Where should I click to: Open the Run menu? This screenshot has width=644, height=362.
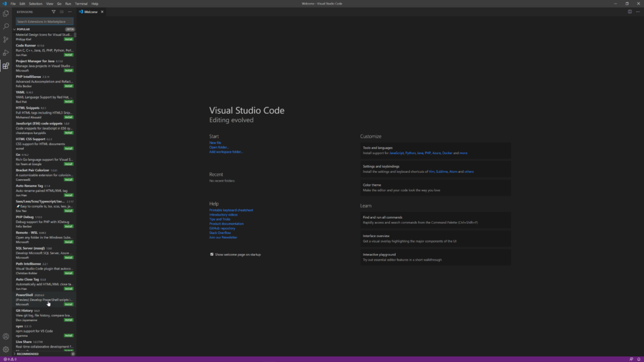[x=68, y=4]
